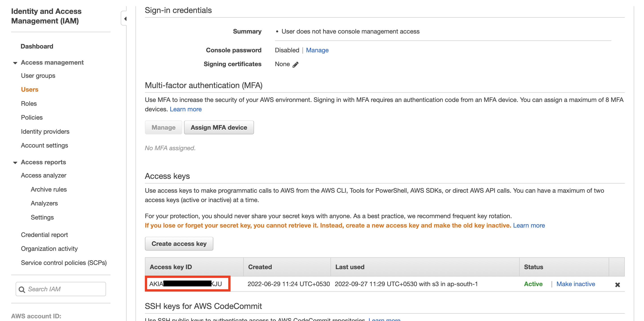Click the magnifier icon in Search IAM
Viewport: 644px width, 321px height.
(22, 289)
